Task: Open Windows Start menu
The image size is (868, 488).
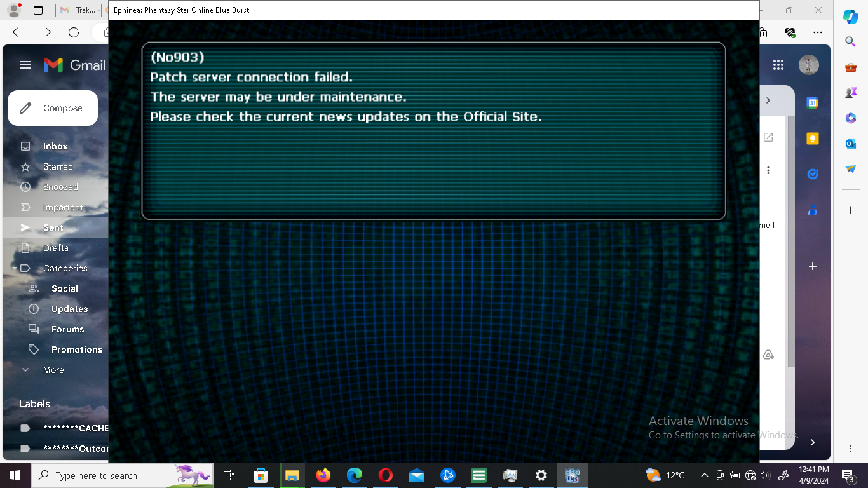Action: [x=15, y=475]
